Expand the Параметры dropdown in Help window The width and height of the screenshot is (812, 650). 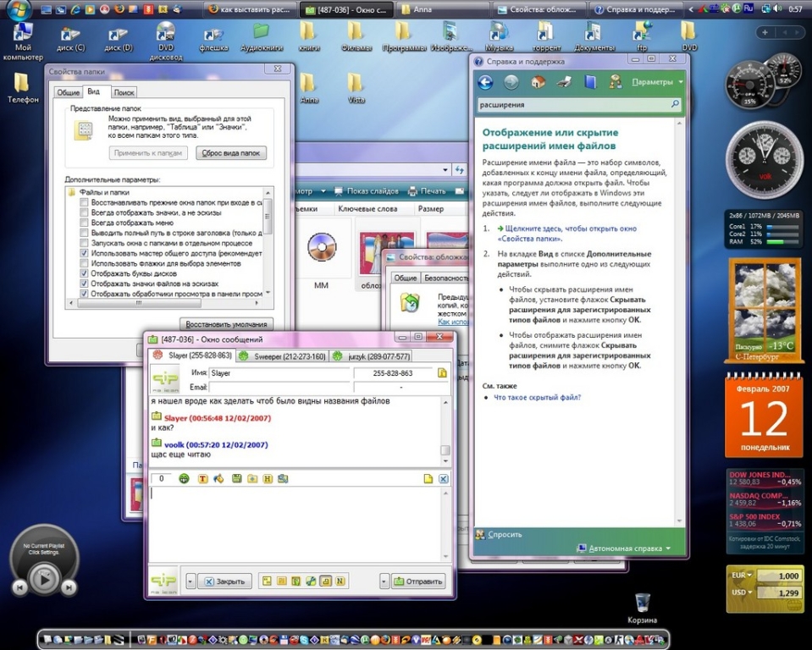(657, 82)
